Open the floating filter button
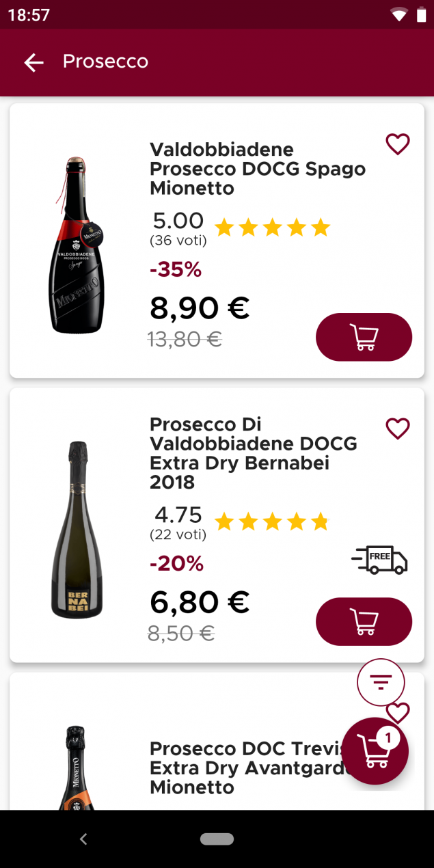The height and width of the screenshot is (868, 434). (x=381, y=681)
